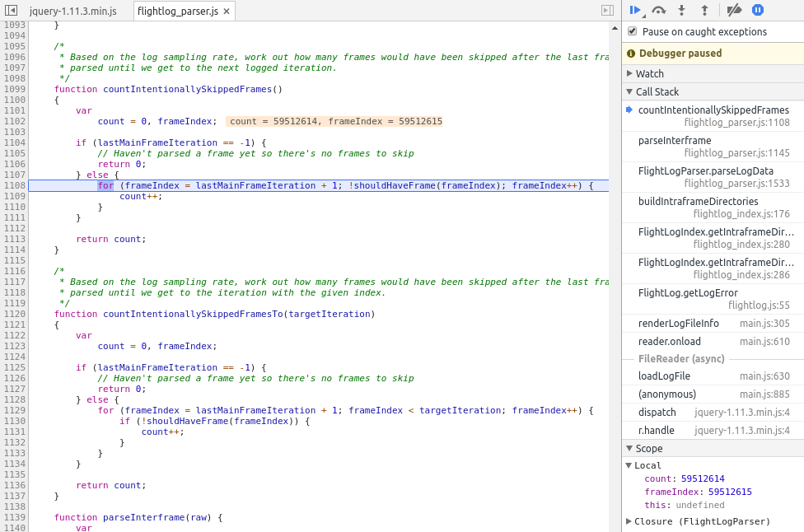Deactivate breakpoints icon
804x532 pixels.
[x=734, y=10]
